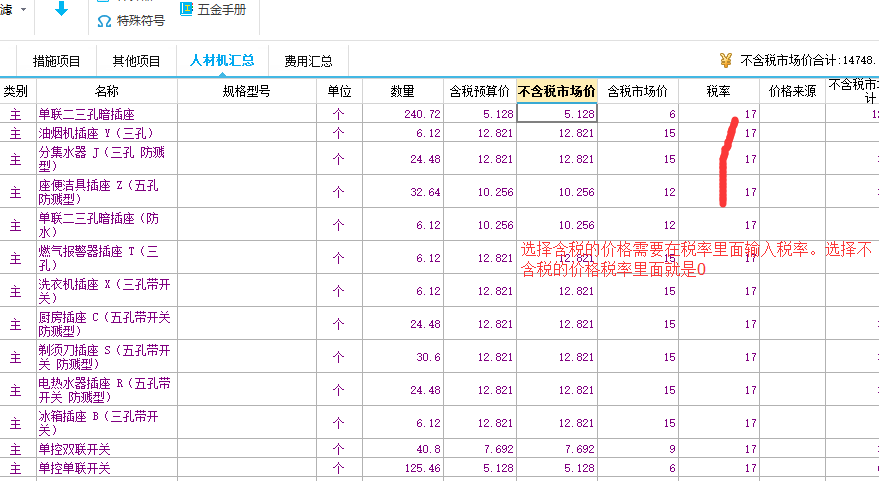This screenshot has height=481, width=879.
Task: Select the 油烟机插座 Y（三孔） row name
Action: point(107,133)
